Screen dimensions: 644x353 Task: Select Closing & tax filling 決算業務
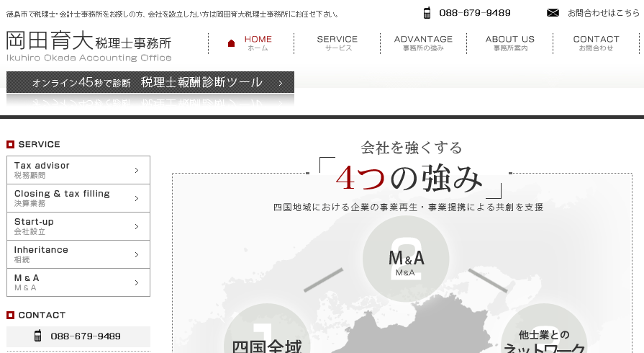(78, 198)
